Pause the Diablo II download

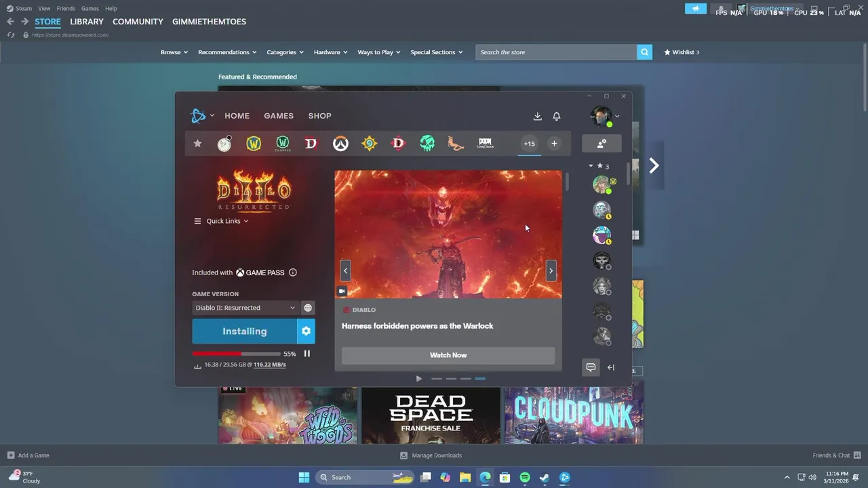click(x=307, y=353)
